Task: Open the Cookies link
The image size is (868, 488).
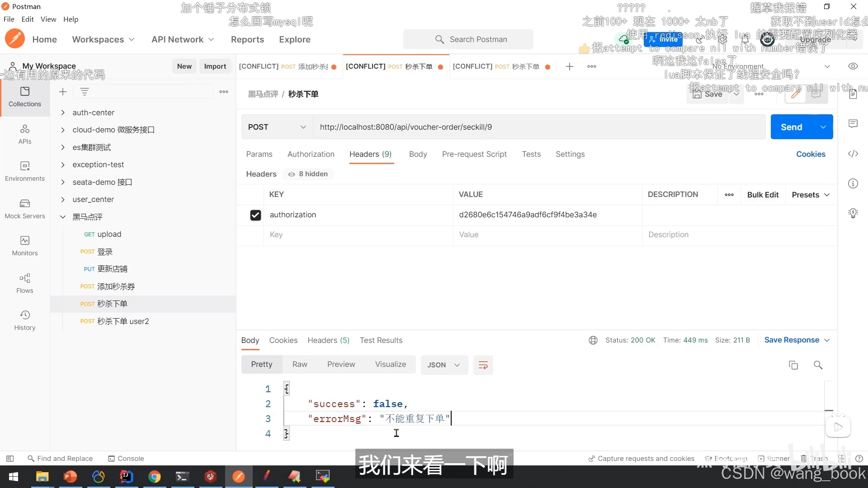Action: [811, 154]
